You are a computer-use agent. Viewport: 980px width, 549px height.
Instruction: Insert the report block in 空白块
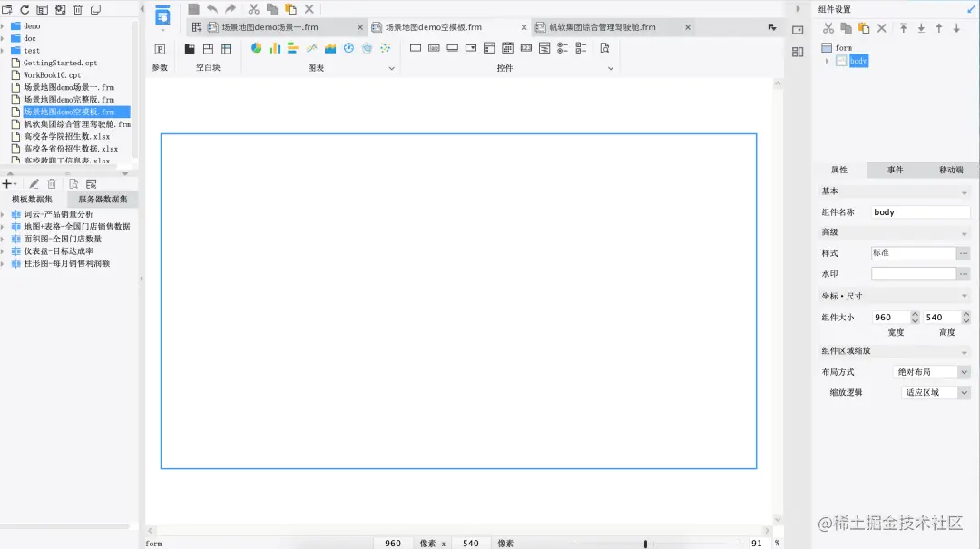point(227,49)
